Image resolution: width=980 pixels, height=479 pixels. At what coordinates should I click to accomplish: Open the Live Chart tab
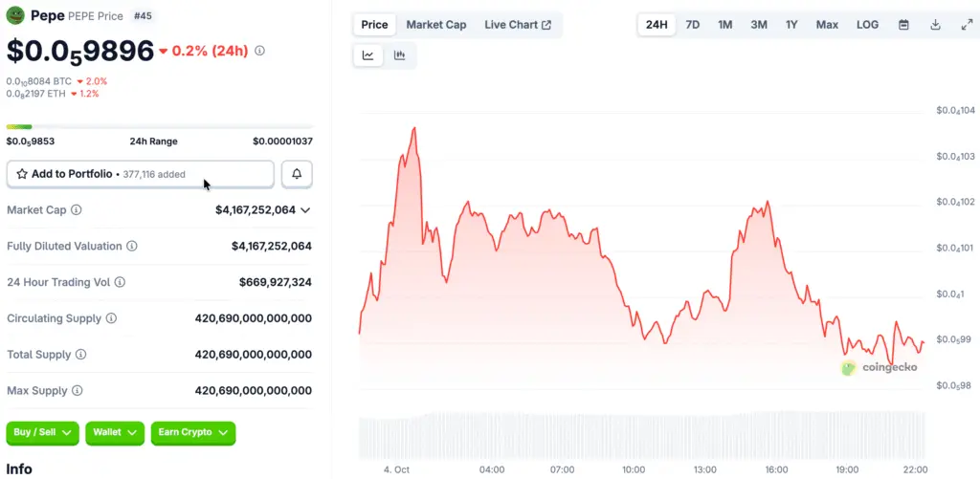tap(518, 25)
